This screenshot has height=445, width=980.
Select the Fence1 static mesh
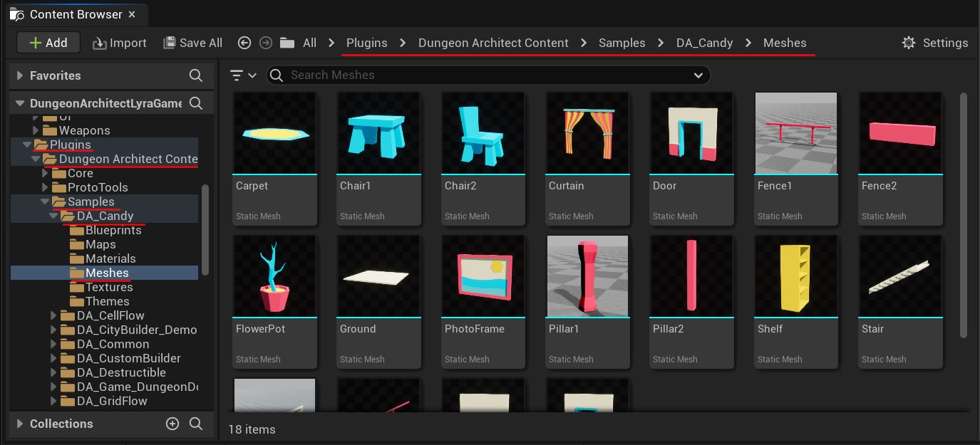[796, 159]
